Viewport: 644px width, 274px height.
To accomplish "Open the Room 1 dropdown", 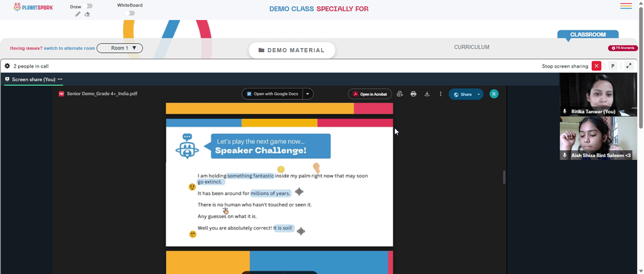I will coord(120,48).
